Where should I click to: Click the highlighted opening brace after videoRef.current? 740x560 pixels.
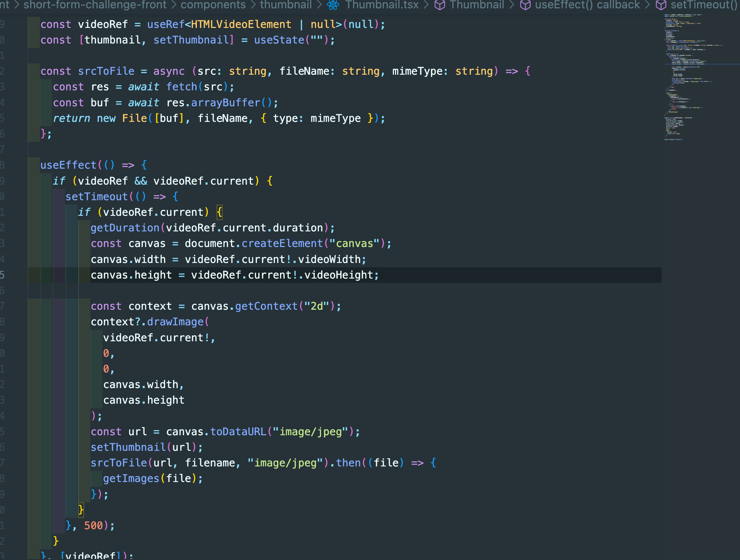[219, 212]
